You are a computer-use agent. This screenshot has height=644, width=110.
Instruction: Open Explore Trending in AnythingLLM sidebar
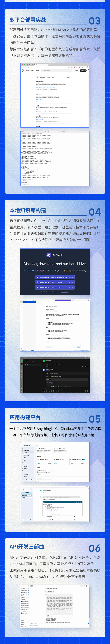tap(26, 473)
